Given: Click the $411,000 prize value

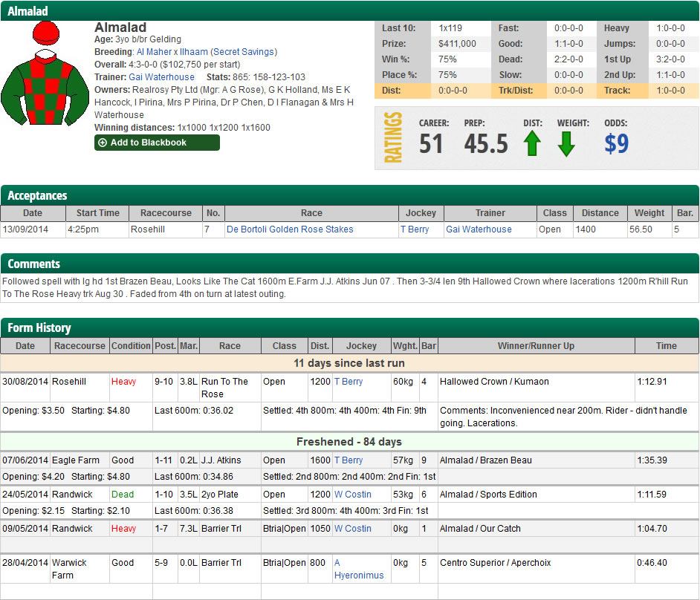Looking at the screenshot, I should point(457,44).
